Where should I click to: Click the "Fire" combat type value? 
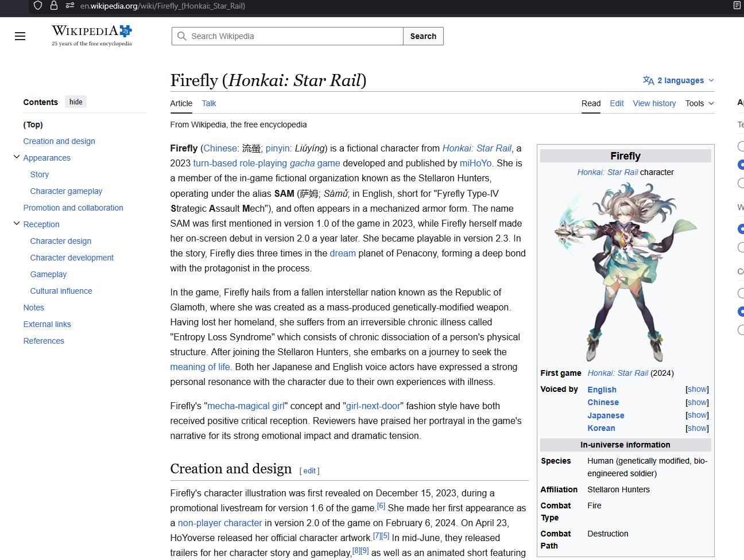(595, 505)
